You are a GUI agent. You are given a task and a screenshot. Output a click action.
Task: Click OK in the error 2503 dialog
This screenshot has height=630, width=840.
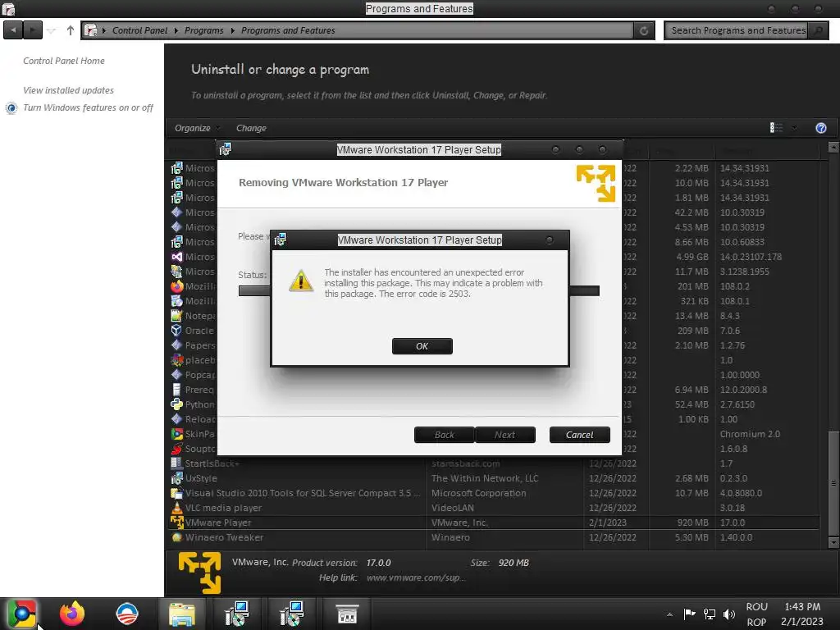tap(422, 346)
